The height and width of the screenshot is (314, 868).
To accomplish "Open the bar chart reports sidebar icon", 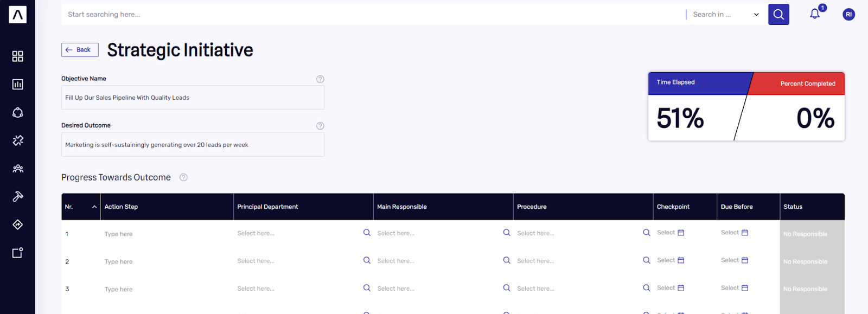I will coord(17,84).
